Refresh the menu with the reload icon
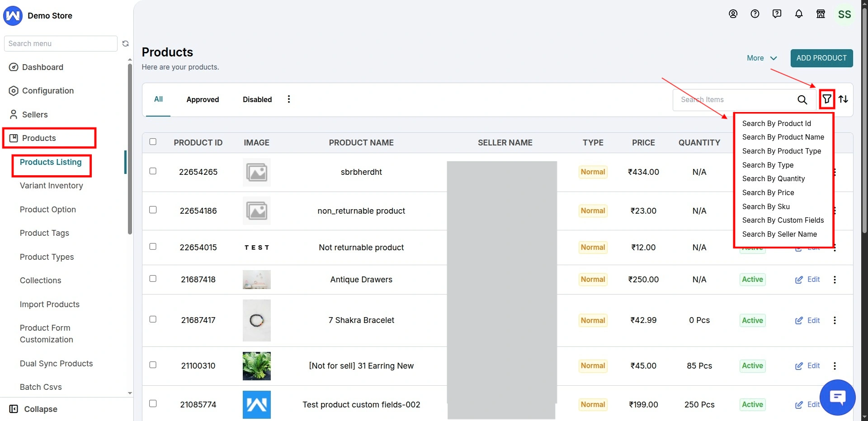The image size is (868, 421). (x=126, y=44)
